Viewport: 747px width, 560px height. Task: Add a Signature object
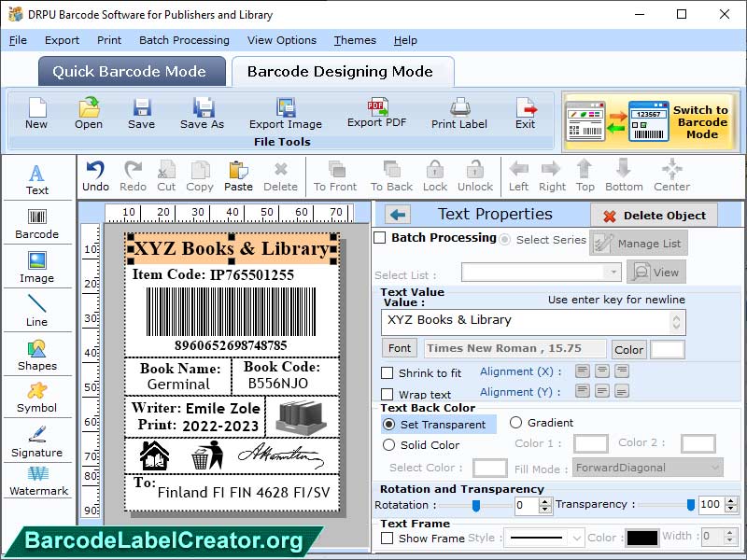[37, 441]
